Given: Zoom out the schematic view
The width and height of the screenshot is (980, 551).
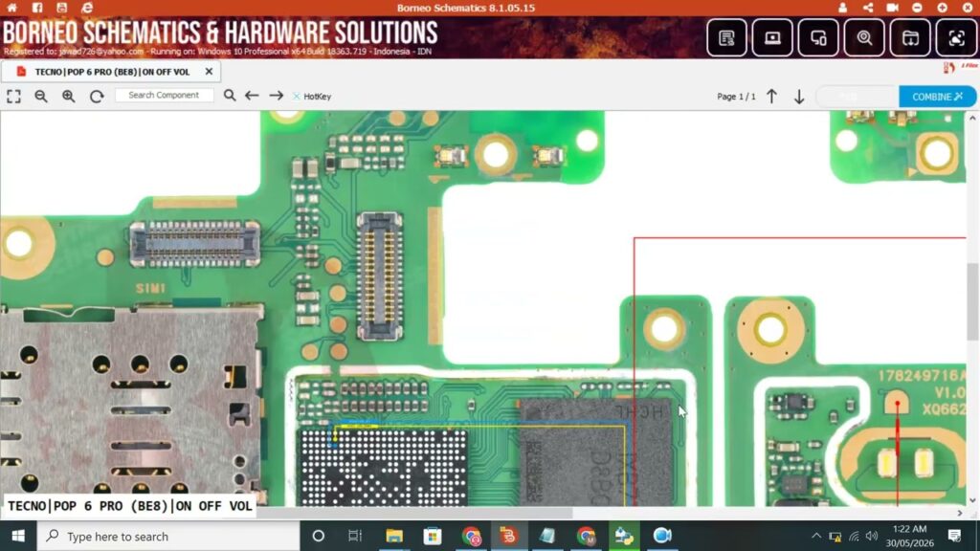Looking at the screenshot, I should pos(41,97).
